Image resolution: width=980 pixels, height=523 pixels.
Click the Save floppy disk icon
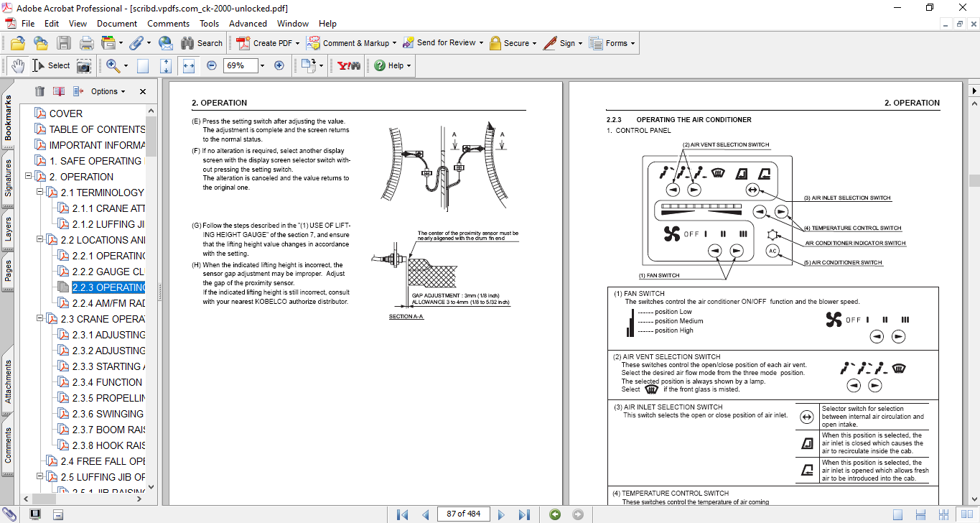click(x=64, y=43)
